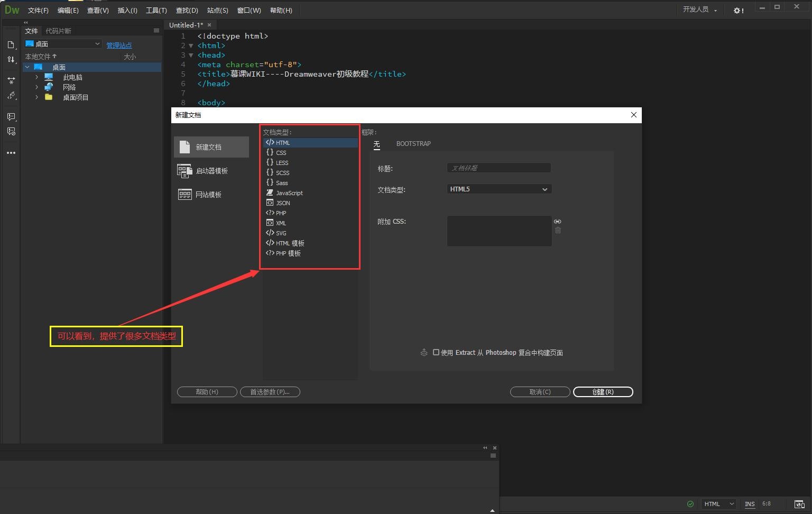Close the bottom panel X
This screenshot has height=514, width=812.
[x=495, y=448]
